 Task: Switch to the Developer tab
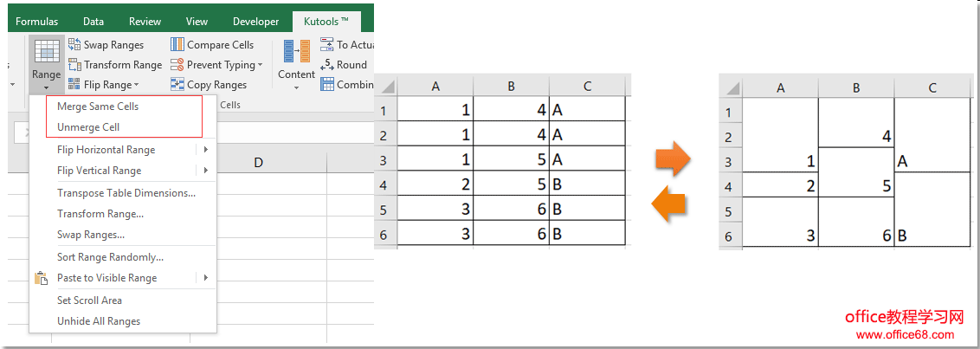pos(255,22)
